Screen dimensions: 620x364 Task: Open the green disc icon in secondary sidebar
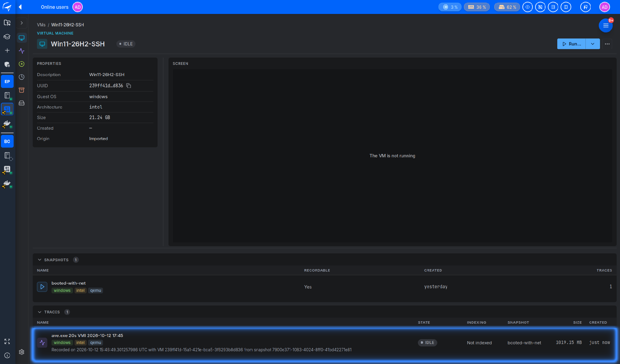pyautogui.click(x=22, y=64)
